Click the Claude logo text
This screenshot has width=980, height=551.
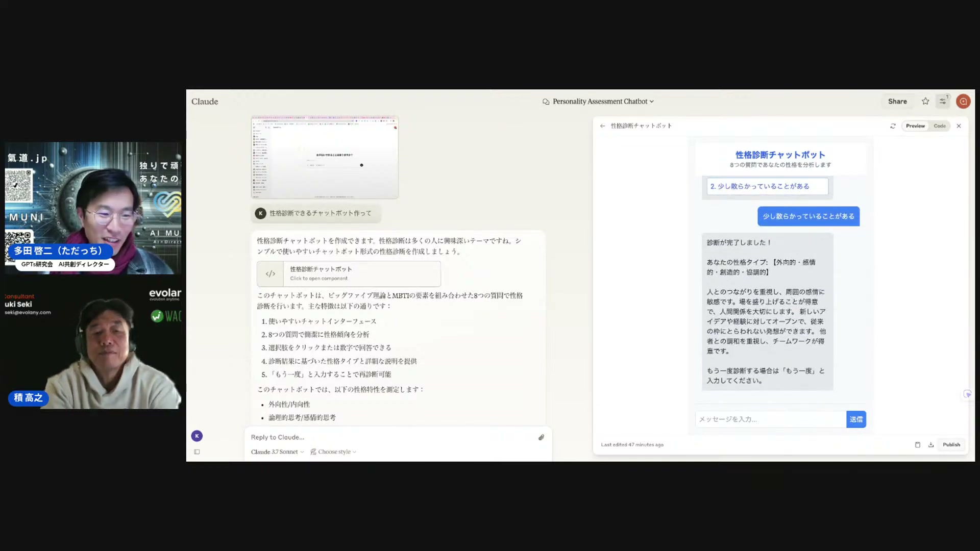[x=205, y=102]
